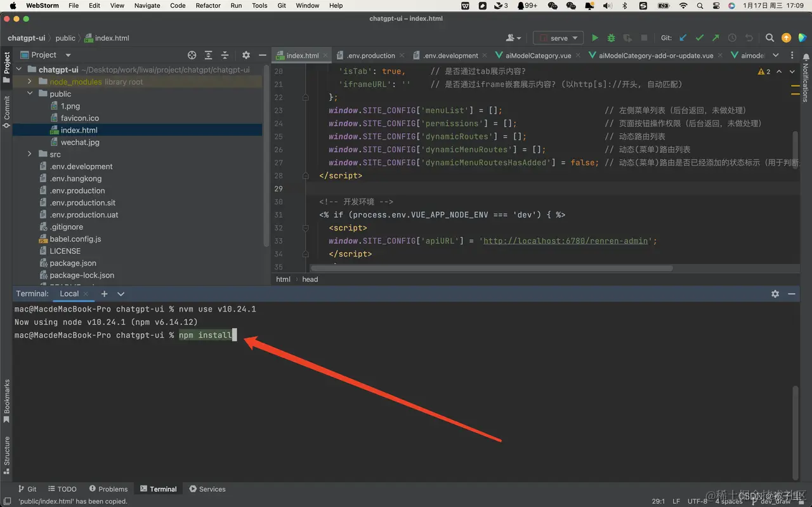Click the Git Update Project blue arrow
812x507 pixels.
tap(683, 38)
